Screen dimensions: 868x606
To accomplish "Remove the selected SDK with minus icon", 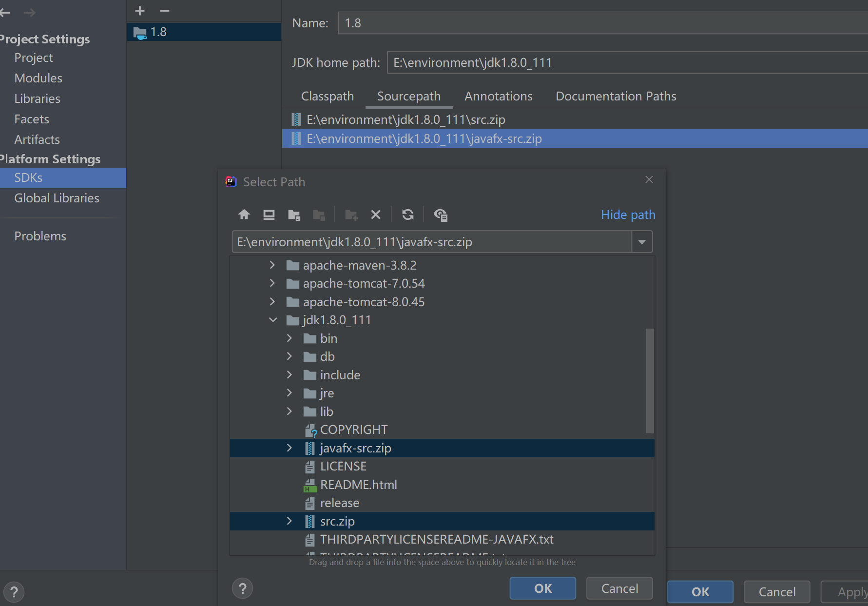I will click(165, 11).
